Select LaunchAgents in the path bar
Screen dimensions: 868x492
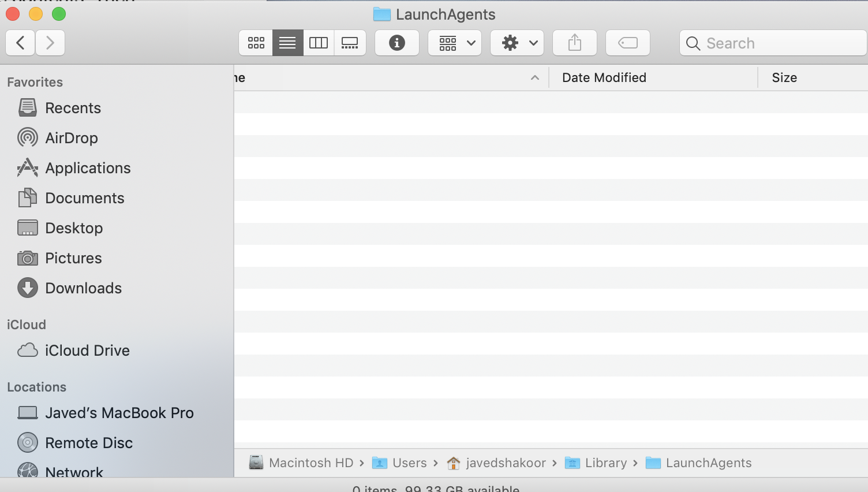click(x=698, y=463)
